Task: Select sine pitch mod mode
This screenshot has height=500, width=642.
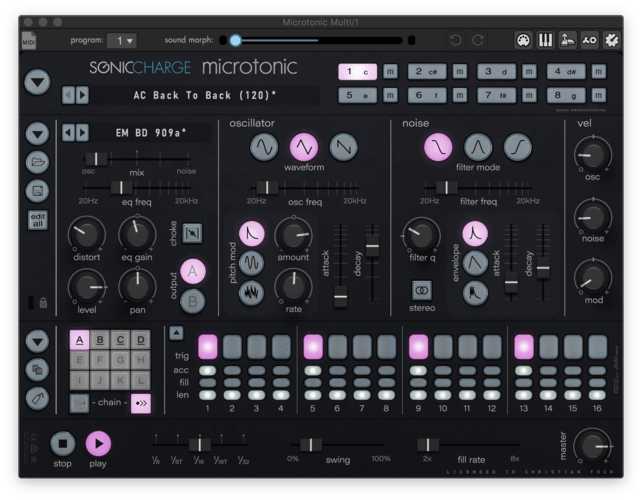Action: click(251, 263)
